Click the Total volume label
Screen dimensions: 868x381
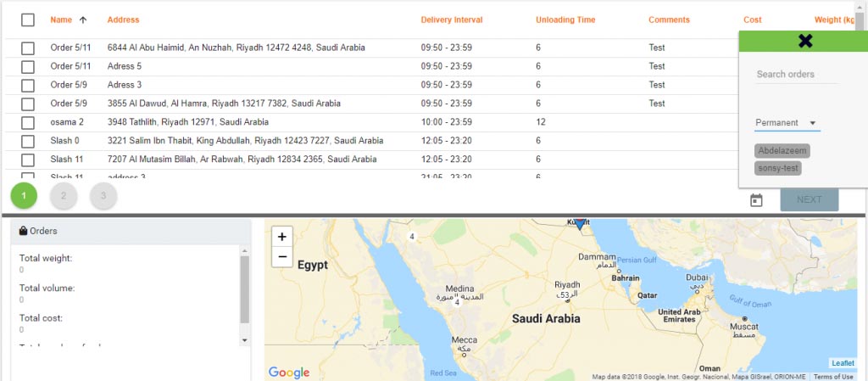coord(47,288)
